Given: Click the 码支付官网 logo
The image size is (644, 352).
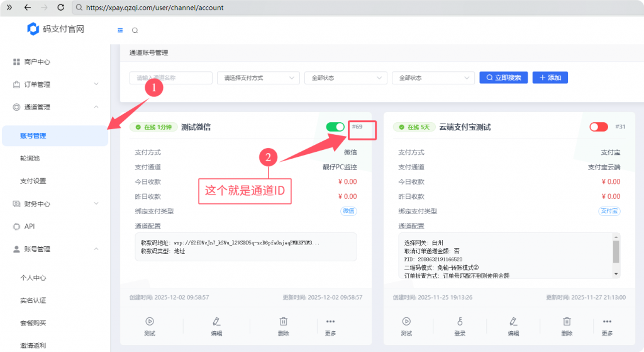Looking at the screenshot, I should [x=55, y=29].
